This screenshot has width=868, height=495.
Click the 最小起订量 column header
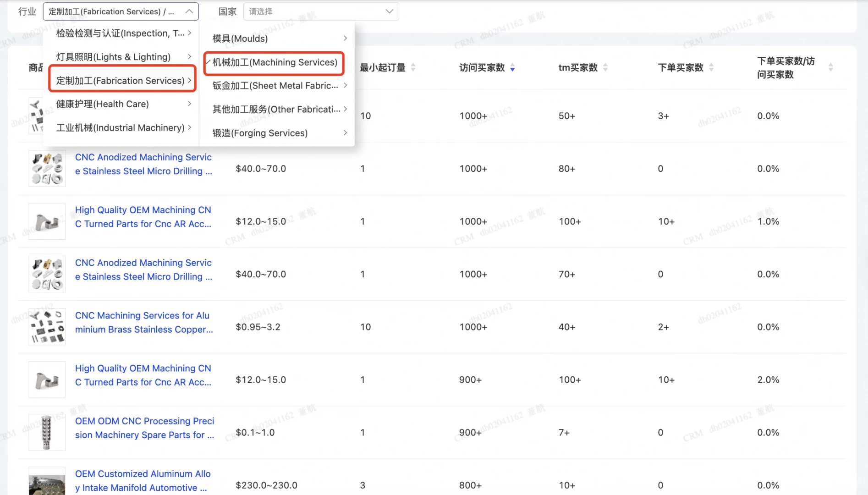[x=383, y=67]
